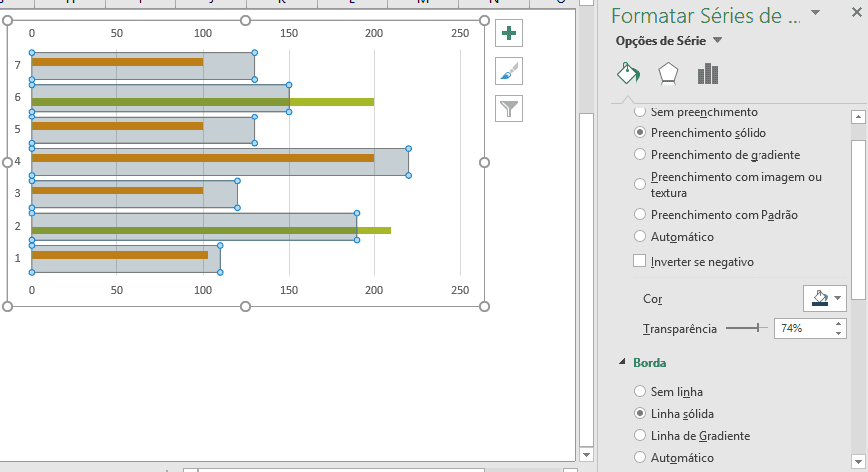Select Sem linha border option
Screen dimensions: 868x472
click(x=640, y=391)
